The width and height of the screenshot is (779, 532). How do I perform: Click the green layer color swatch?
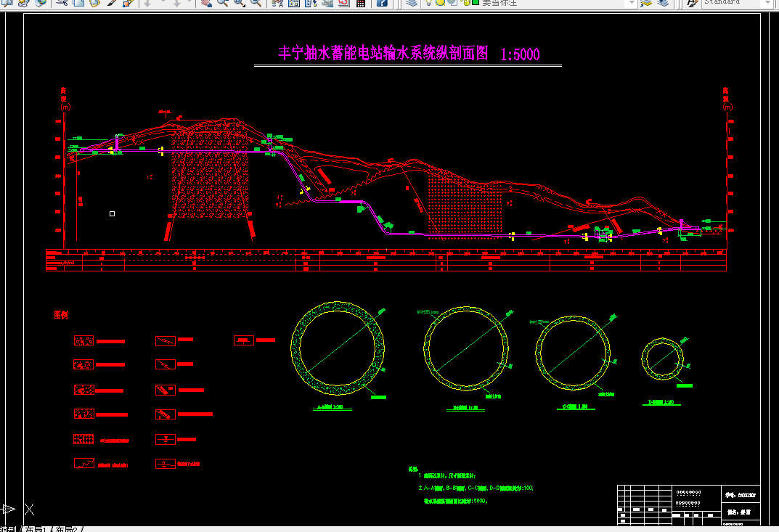click(x=476, y=2)
